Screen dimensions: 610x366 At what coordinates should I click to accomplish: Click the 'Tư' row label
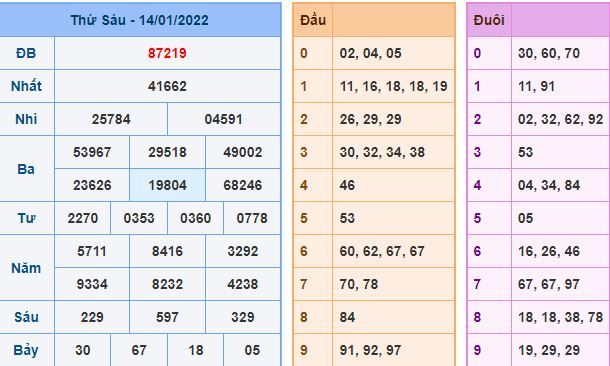(26, 219)
